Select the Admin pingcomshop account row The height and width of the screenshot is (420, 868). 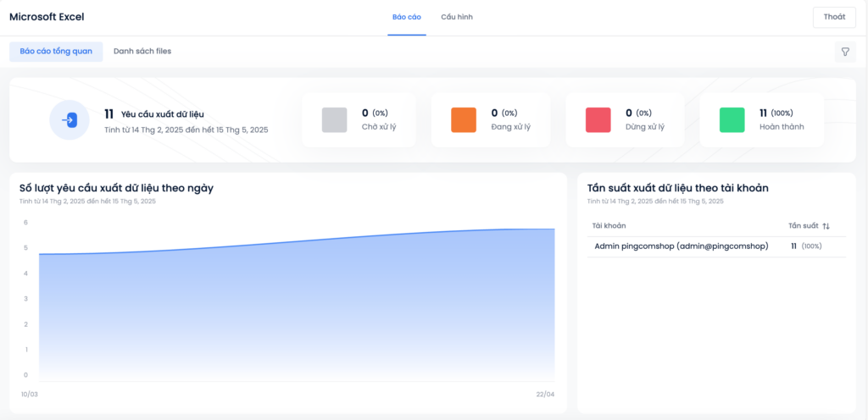716,246
